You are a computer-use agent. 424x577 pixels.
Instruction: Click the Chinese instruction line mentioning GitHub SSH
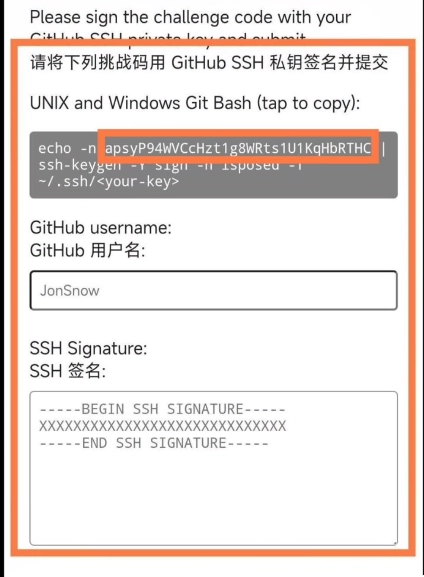pos(209,62)
